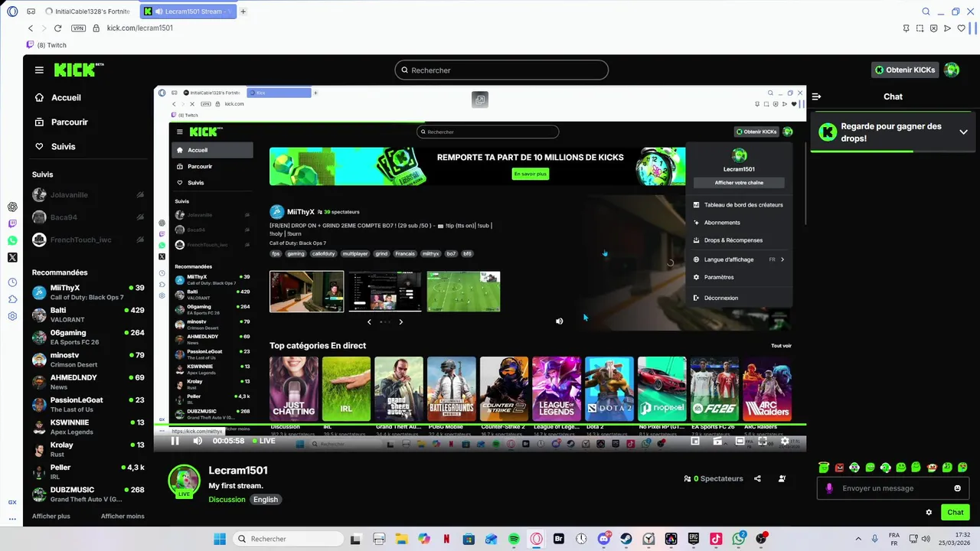The height and width of the screenshot is (551, 980).
Task: Share the Lecram1501 stream
Action: [x=757, y=478]
